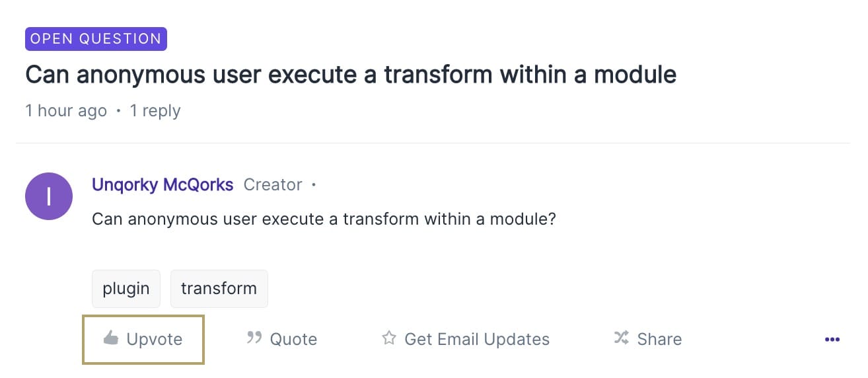868x378 pixels.
Task: Click the quotation marks Quote icon
Action: point(254,338)
